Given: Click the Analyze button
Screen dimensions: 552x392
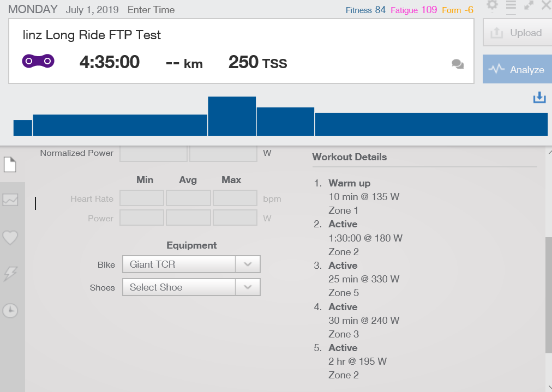Looking at the screenshot, I should pos(516,70).
